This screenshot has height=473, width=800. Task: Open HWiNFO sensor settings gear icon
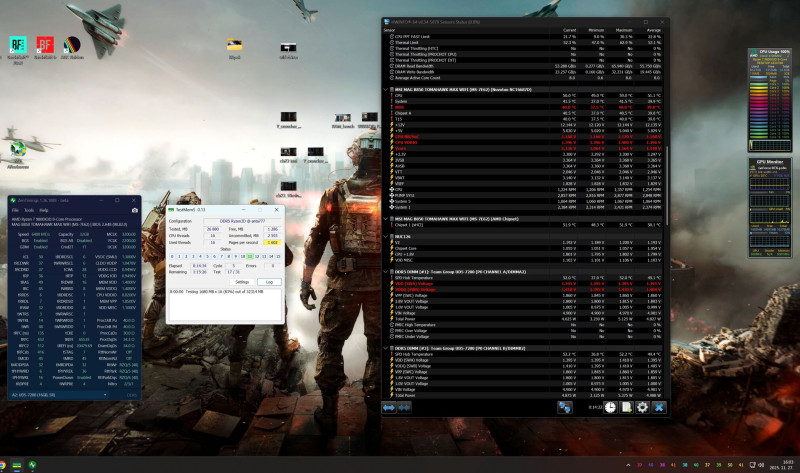(x=642, y=407)
